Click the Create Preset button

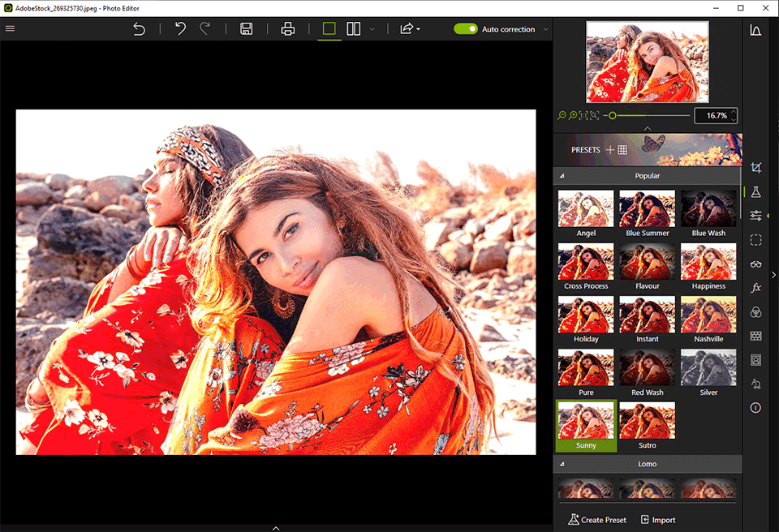pyautogui.click(x=597, y=520)
